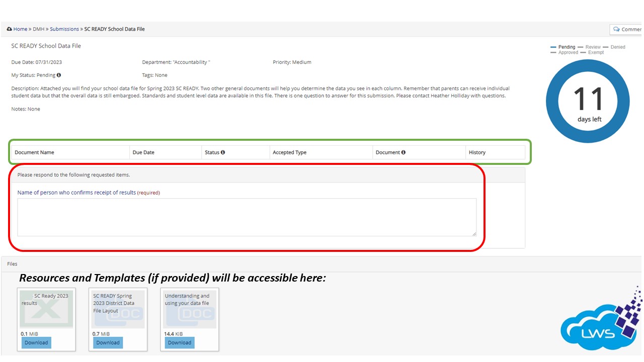Download the SC Ready 2023 results file
644x362 pixels.
click(36, 342)
